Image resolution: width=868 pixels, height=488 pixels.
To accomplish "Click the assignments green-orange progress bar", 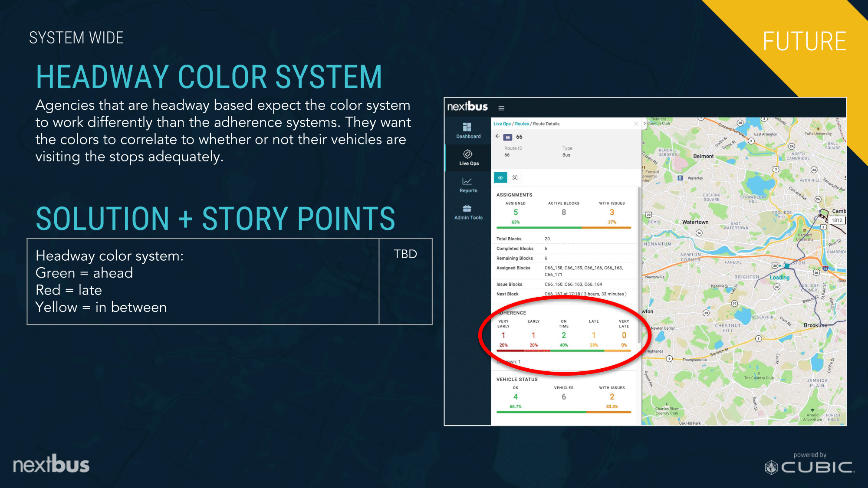I will pos(563,227).
